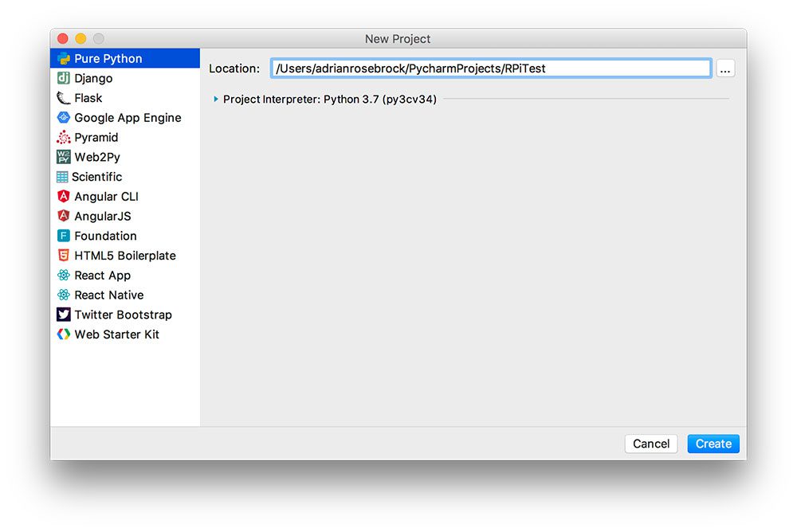Image resolution: width=797 pixels, height=532 pixels.
Task: Select React Native project type
Action: pos(125,295)
